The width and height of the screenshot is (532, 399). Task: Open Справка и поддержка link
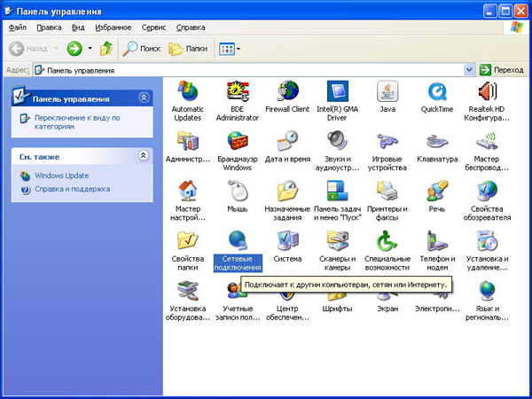pos(73,189)
